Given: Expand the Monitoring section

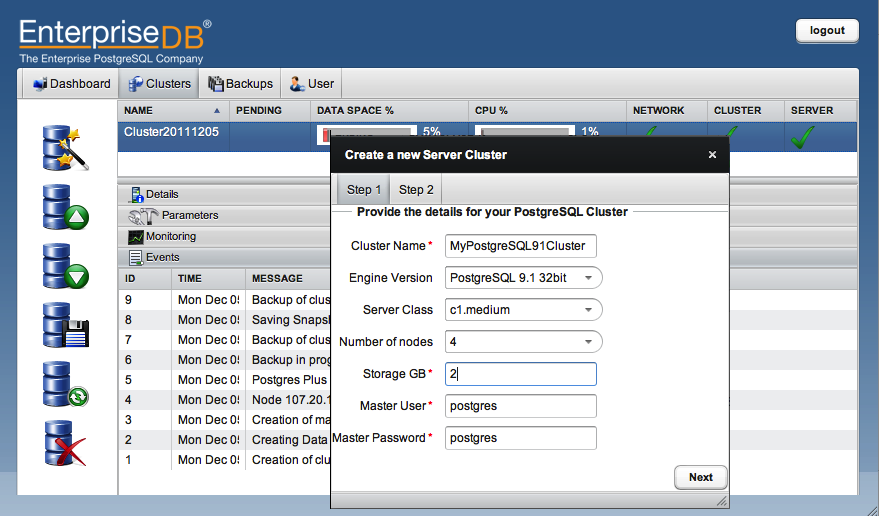Looking at the screenshot, I should click(x=170, y=237).
